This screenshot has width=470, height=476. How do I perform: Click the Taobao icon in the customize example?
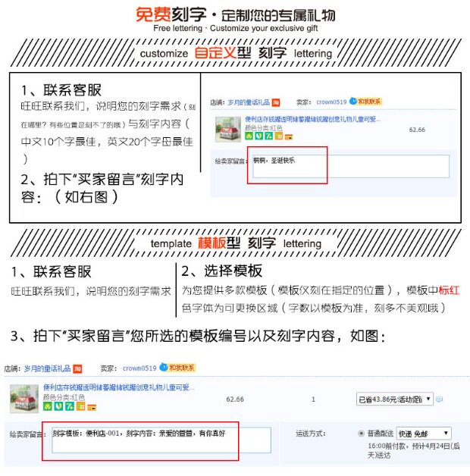click(x=276, y=102)
